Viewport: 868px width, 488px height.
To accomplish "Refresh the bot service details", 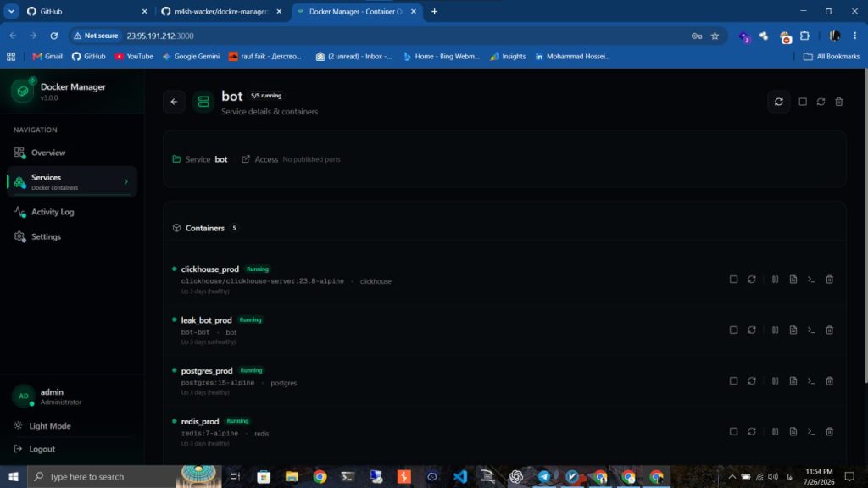I will click(x=779, y=102).
